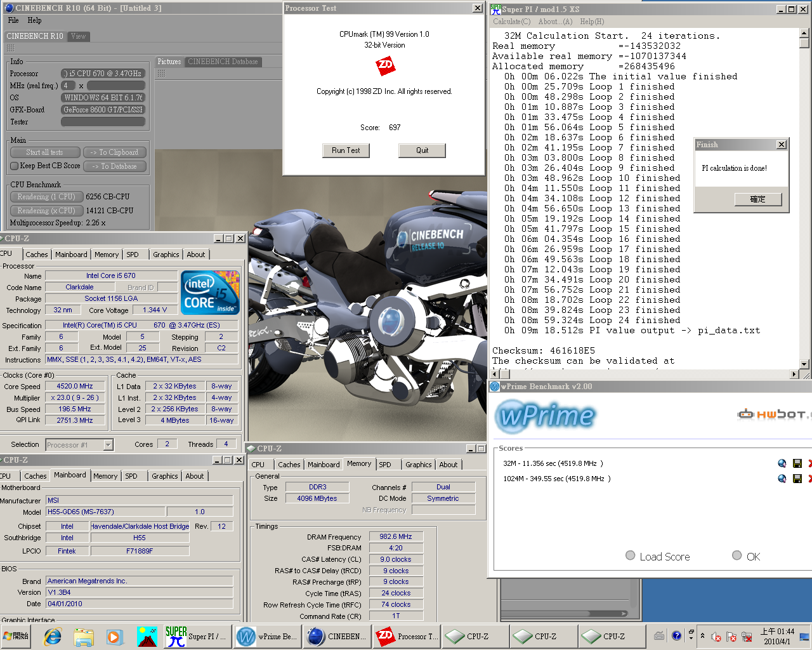812x650 pixels.
Task: Open the blue help icon in language bar
Action: pyautogui.click(x=677, y=635)
